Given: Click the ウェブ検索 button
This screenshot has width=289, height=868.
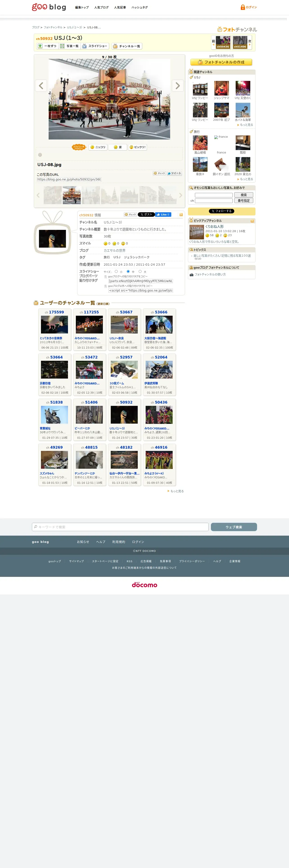Looking at the screenshot, I should coord(234,527).
